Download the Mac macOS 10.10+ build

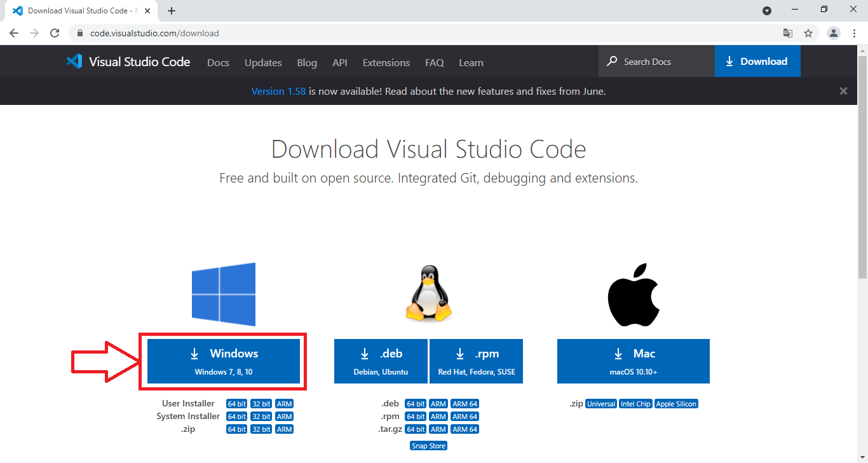(634, 361)
